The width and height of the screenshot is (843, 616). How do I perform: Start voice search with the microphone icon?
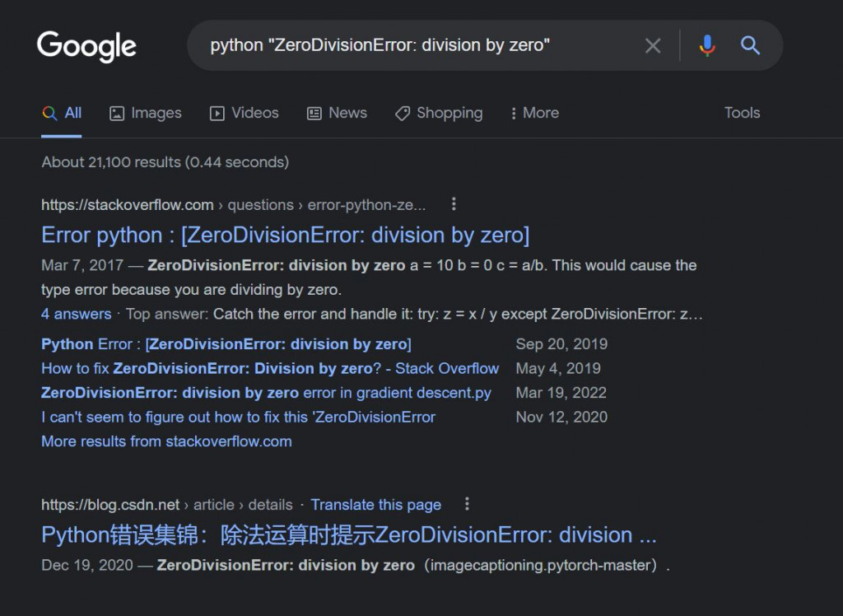[x=707, y=46]
